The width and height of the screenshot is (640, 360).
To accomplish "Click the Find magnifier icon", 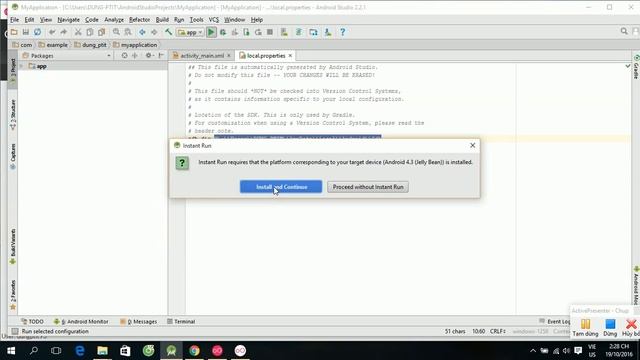I will [x=116, y=32].
